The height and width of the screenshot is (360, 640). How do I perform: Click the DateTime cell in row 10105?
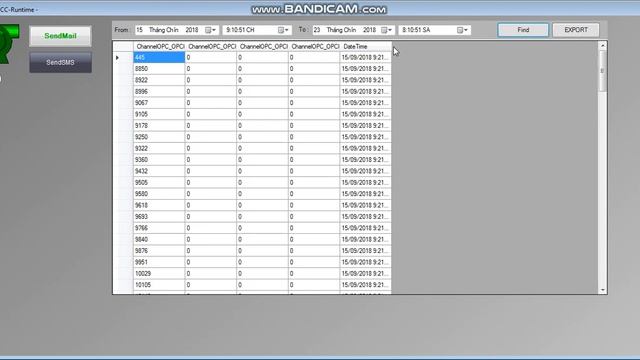point(365,285)
